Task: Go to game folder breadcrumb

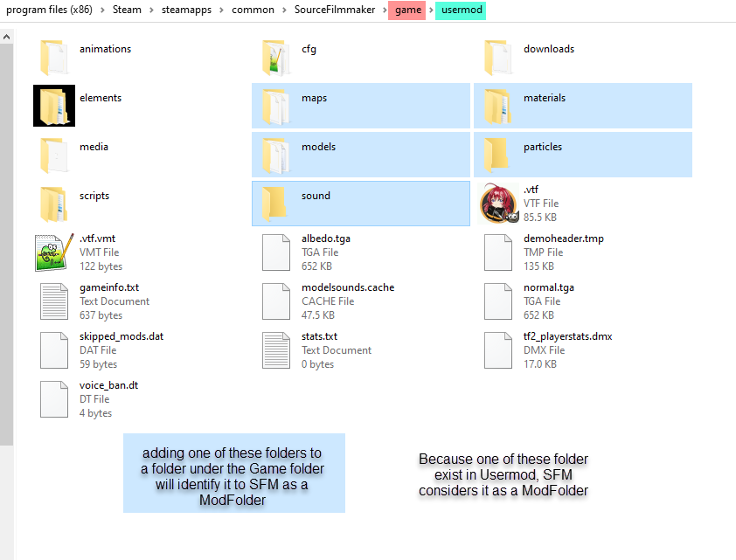Action: pyautogui.click(x=407, y=10)
